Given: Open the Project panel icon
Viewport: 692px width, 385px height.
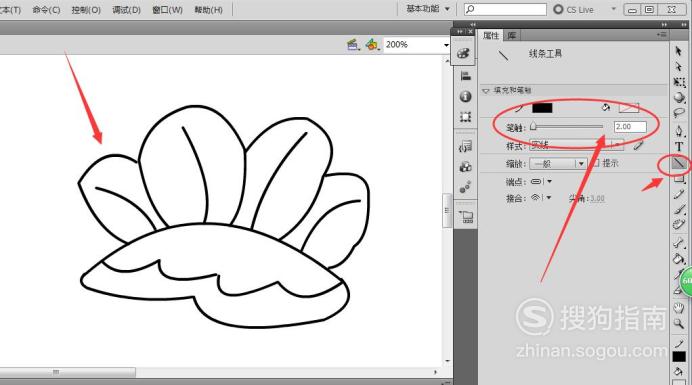Looking at the screenshot, I should [466, 217].
